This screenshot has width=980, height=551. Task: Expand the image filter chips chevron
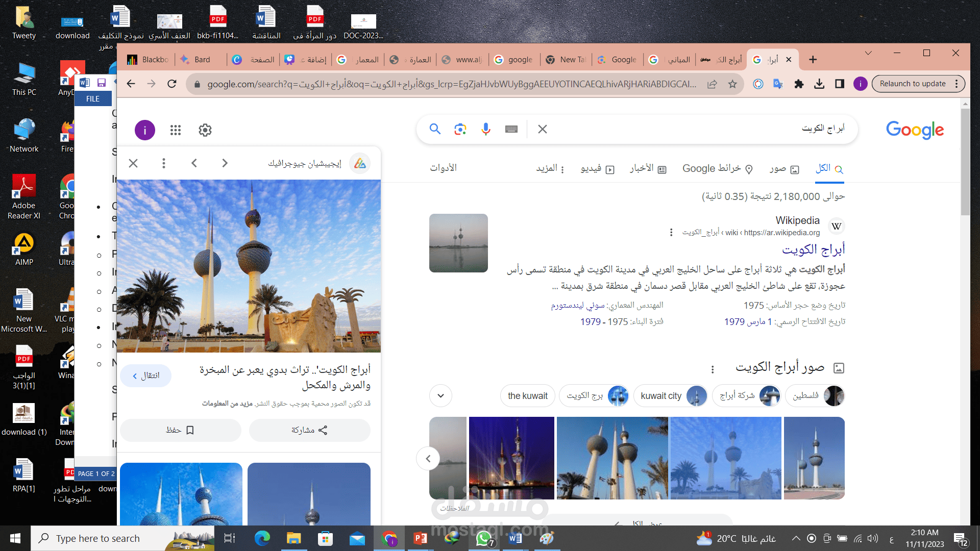(440, 396)
